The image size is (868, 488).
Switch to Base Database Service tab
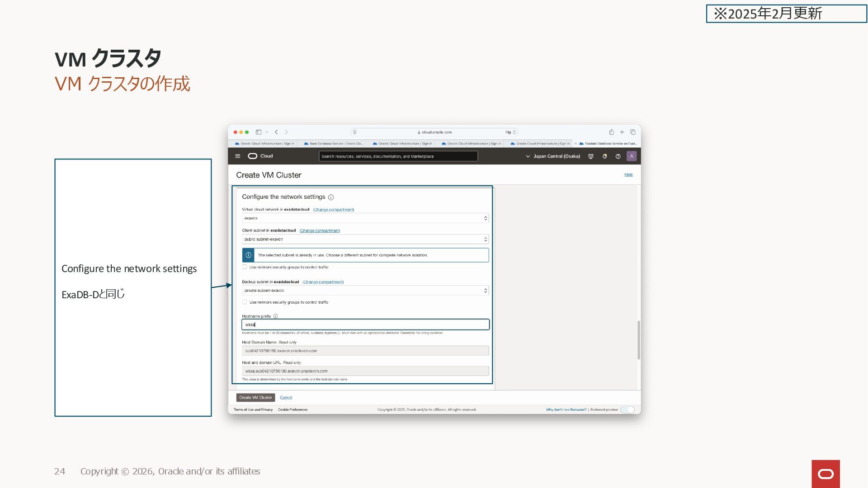[x=334, y=144]
